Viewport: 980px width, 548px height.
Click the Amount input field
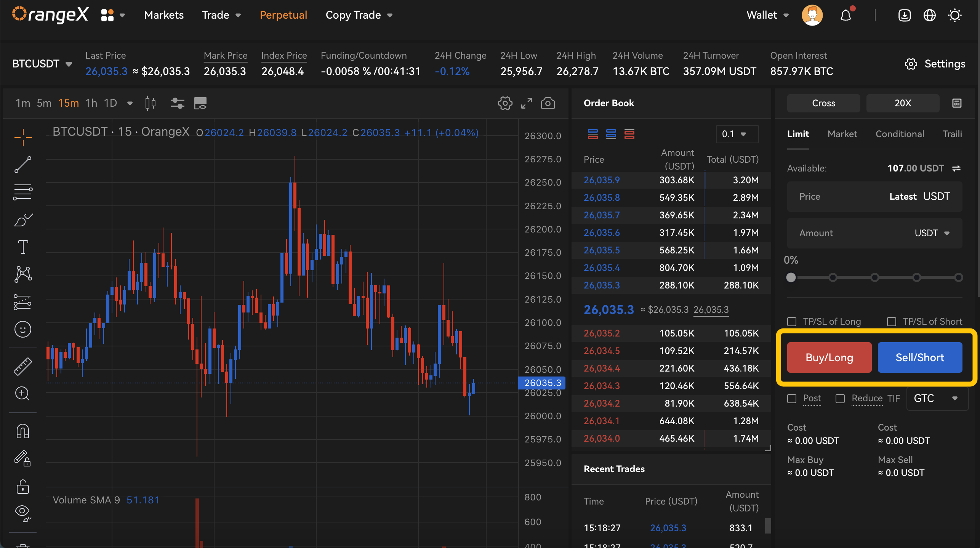tap(875, 233)
